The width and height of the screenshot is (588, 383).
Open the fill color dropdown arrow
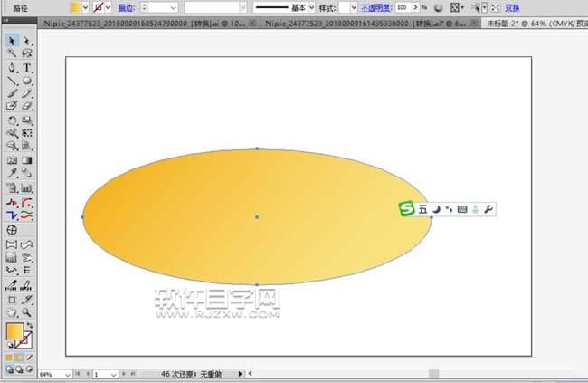86,7
